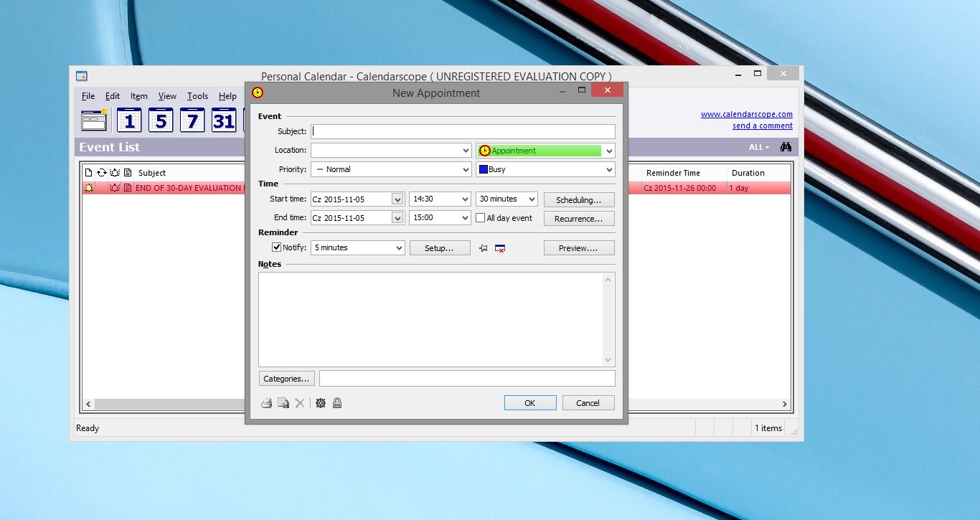The width and height of the screenshot is (980, 520).
Task: Click the new event toolbar icon
Action: pos(94,120)
